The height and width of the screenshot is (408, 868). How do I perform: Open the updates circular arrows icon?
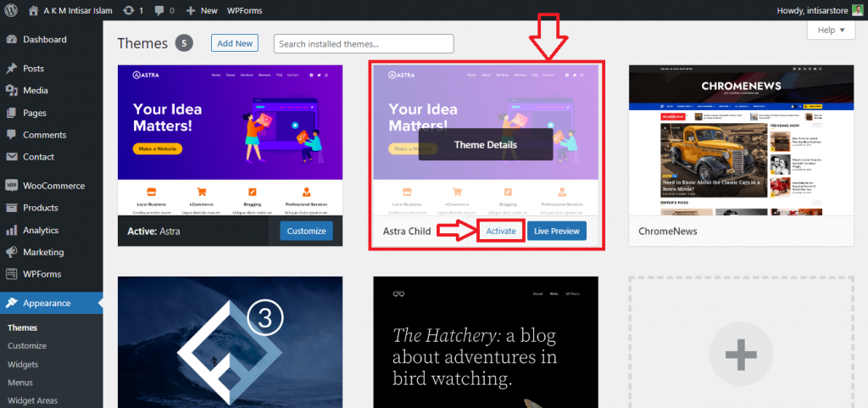click(x=129, y=10)
